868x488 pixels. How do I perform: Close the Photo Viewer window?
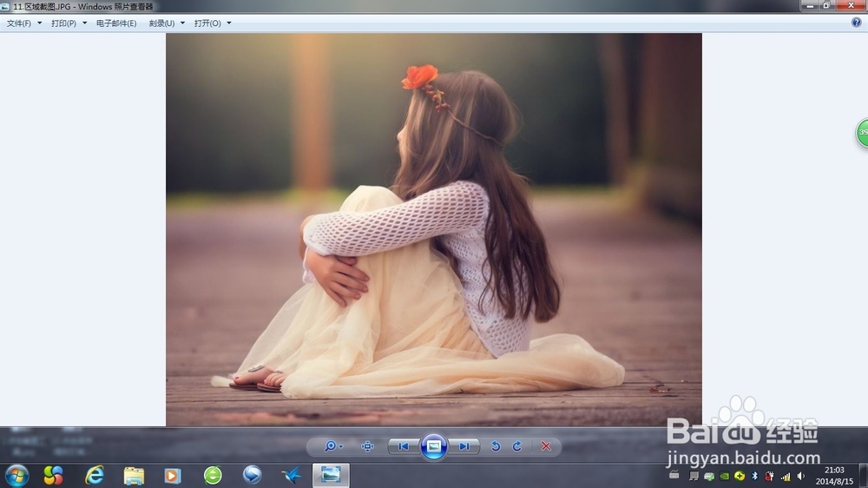click(x=852, y=5)
